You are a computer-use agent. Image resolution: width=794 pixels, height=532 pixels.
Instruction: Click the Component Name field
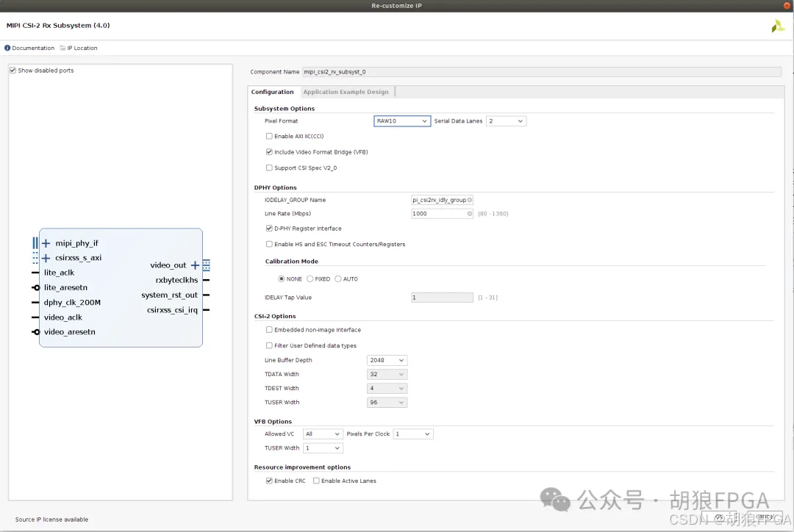541,72
